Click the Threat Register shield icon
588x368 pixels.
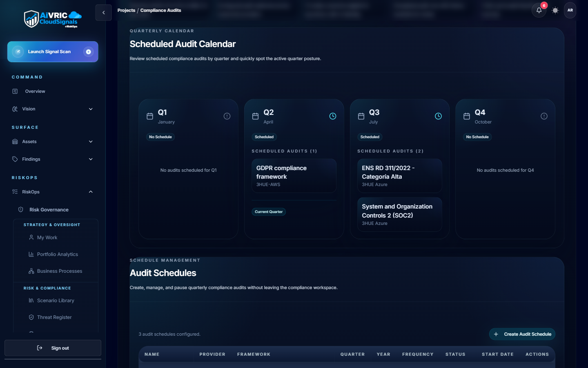point(31,317)
